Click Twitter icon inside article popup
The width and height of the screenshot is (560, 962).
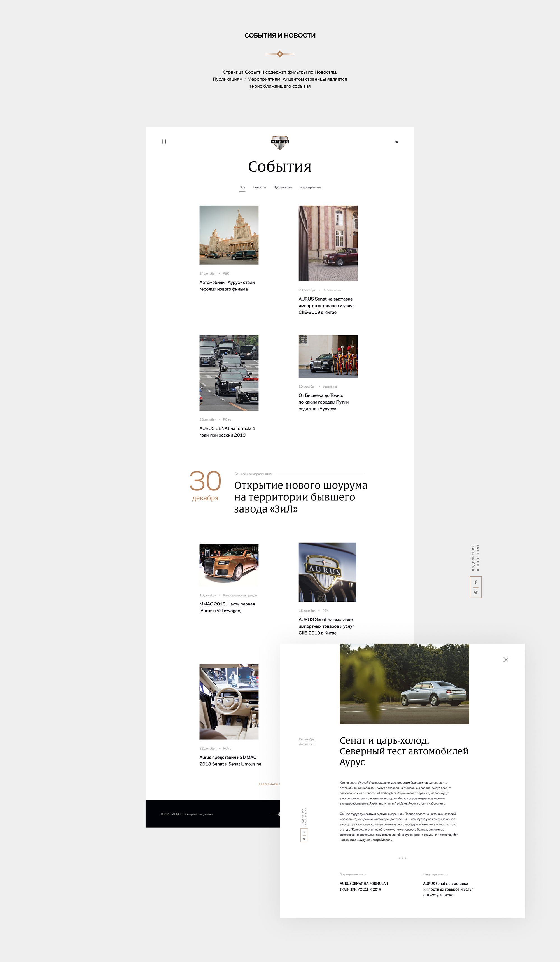click(304, 839)
